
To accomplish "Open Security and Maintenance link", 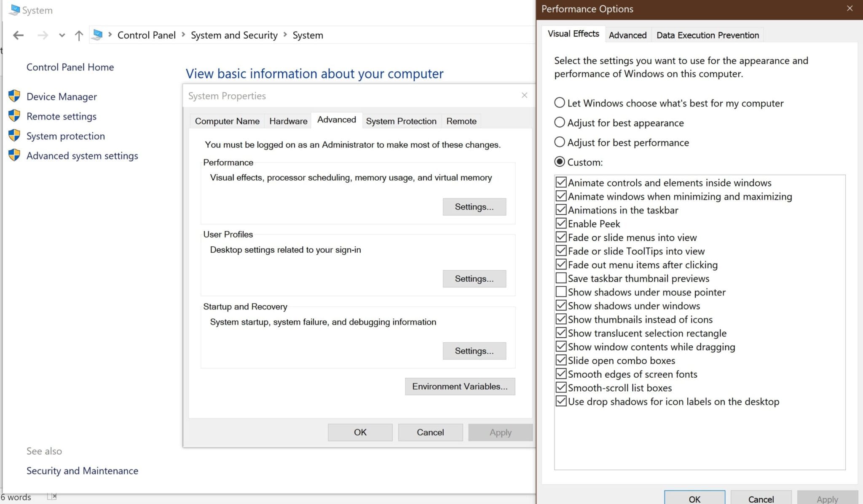I will pyautogui.click(x=82, y=471).
